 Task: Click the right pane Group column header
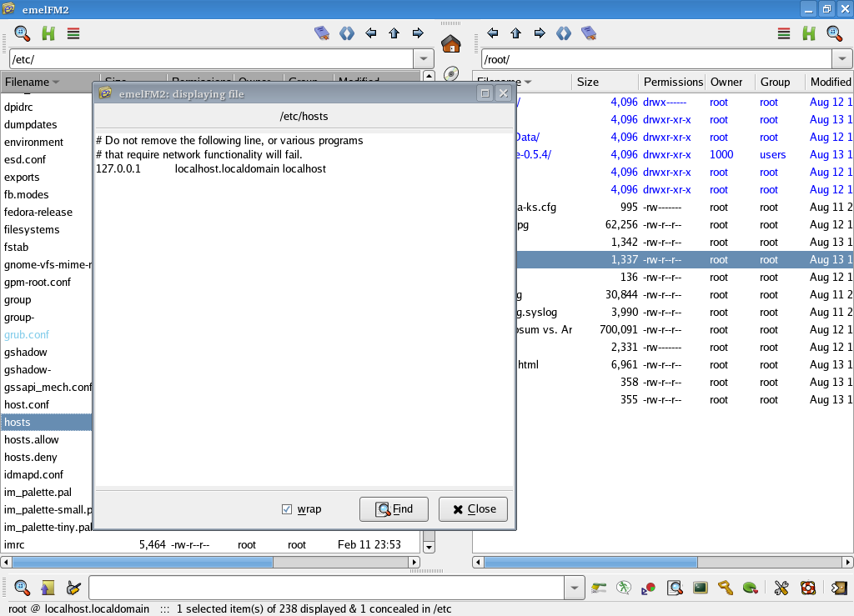(x=780, y=83)
